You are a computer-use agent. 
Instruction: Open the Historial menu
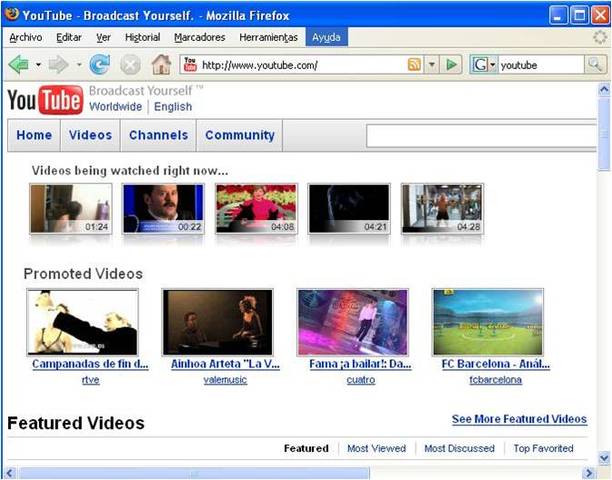(142, 37)
